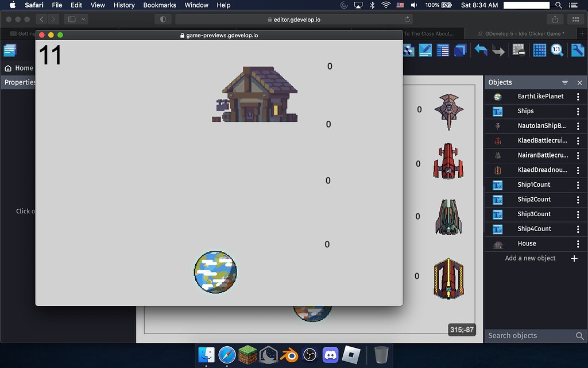Click the 1:1 zoom reset icon
The width and height of the screenshot is (588, 368).
tap(556, 50)
